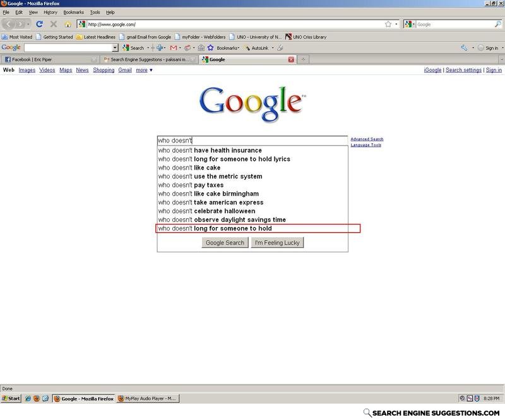The width and height of the screenshot is (505, 420).
Task: Open the search engine selector dropdown
Action: 413,24
